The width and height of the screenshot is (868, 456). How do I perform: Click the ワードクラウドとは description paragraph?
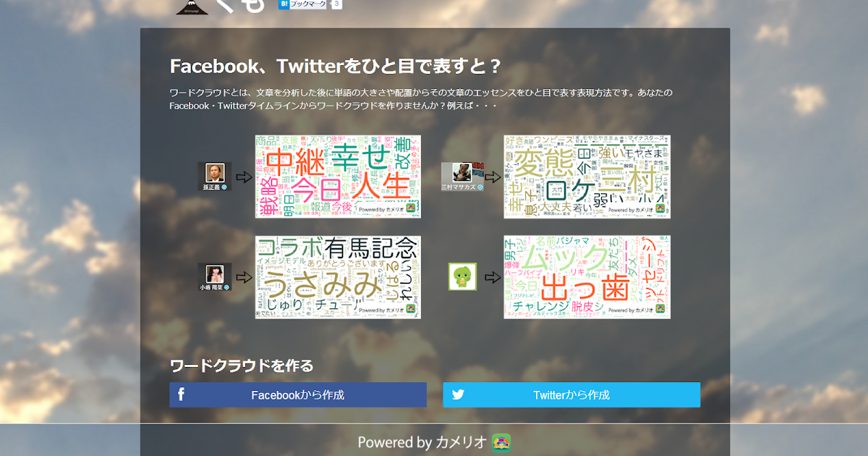[422, 100]
